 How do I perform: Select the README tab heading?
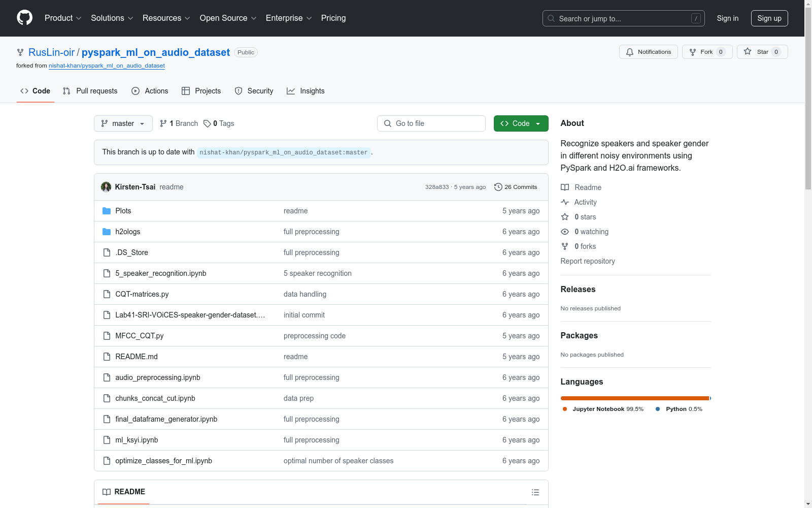coord(124,492)
